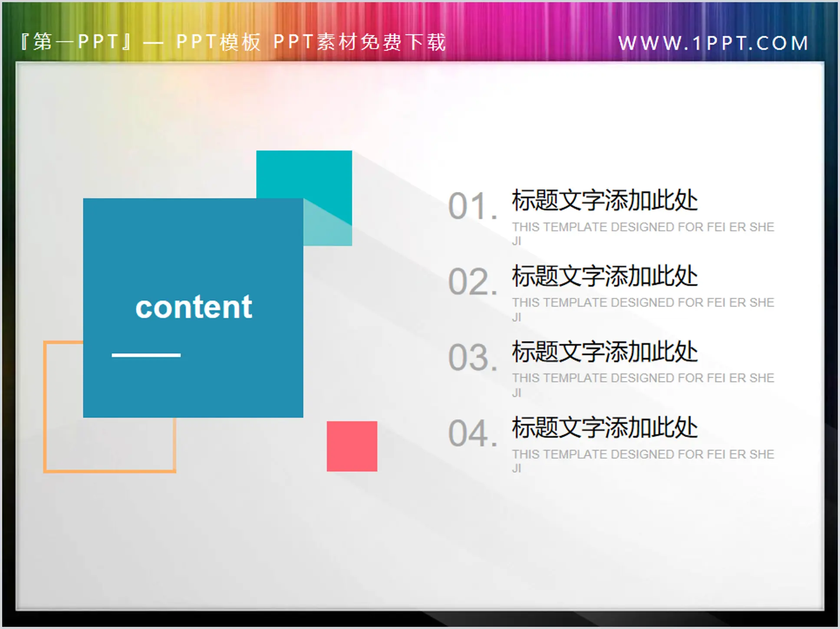Click 'PPT模板' in the header banner

(218, 42)
